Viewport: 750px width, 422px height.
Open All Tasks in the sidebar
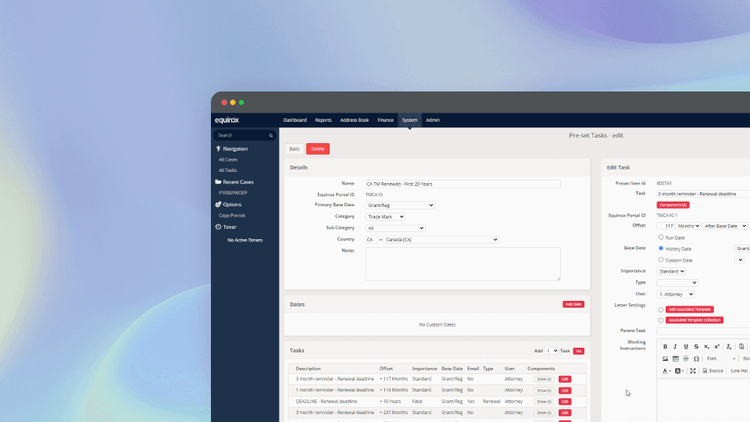click(228, 170)
